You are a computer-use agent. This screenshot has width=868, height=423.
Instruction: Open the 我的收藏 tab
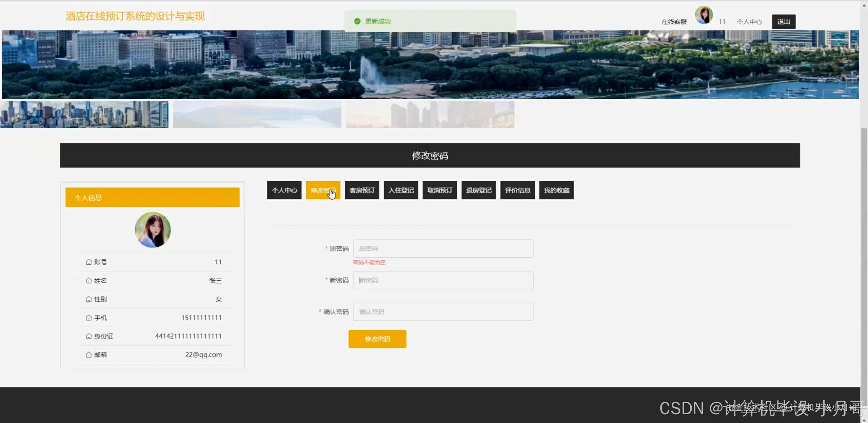pos(556,190)
